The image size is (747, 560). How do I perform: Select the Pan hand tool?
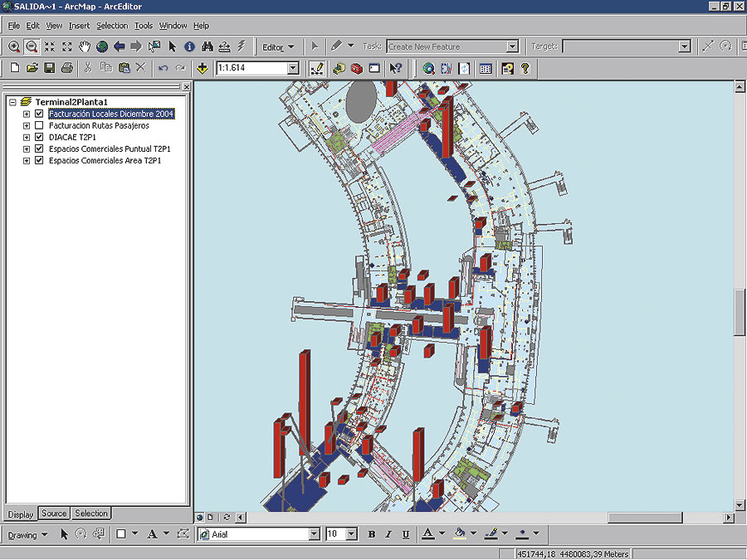pyautogui.click(x=85, y=47)
